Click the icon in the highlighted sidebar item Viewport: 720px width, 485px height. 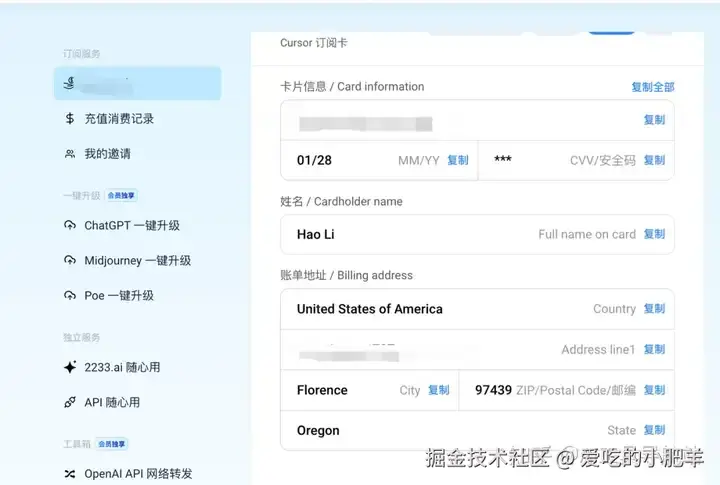click(69, 83)
